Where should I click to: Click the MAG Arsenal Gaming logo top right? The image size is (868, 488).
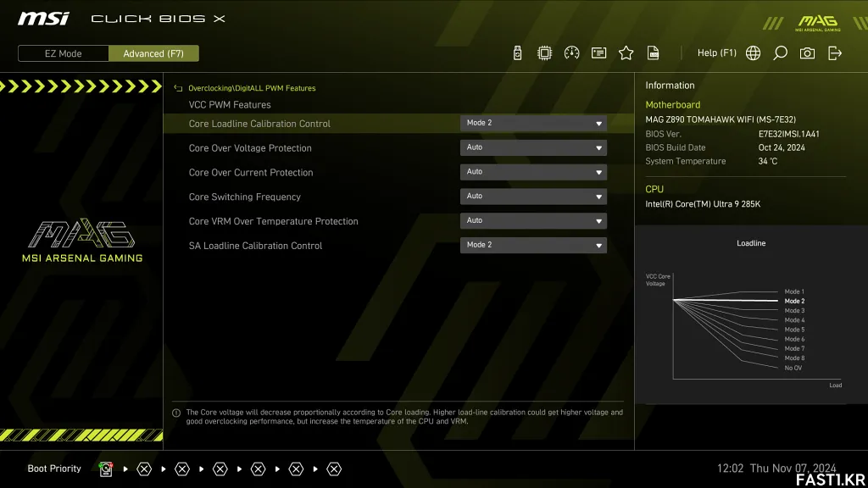[818, 23]
